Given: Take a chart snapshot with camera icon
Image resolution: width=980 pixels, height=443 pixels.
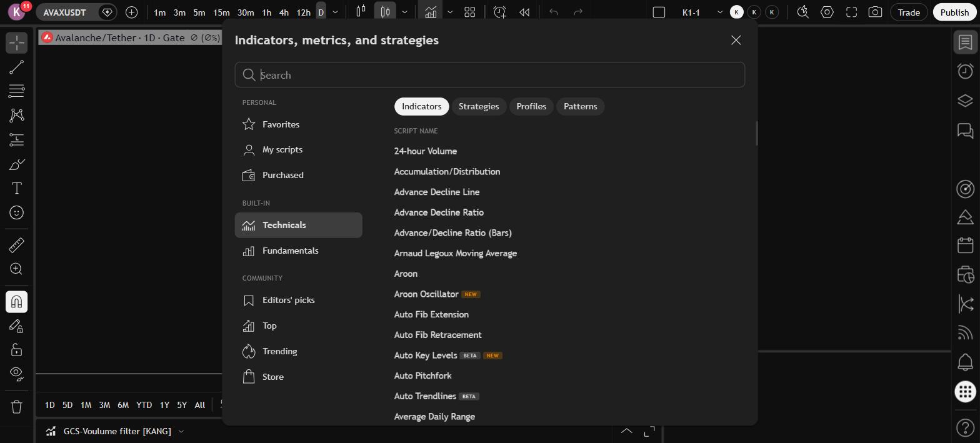Looking at the screenshot, I should click(x=875, y=12).
